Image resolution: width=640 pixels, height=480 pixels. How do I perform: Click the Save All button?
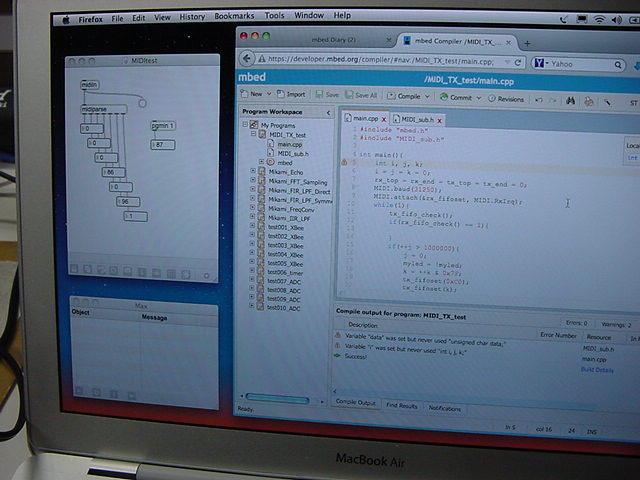pos(361,95)
